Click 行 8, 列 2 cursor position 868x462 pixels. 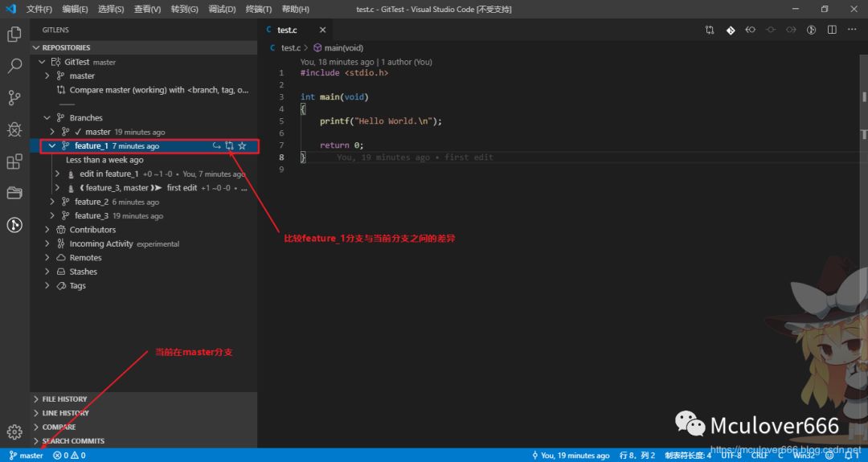tap(637, 456)
